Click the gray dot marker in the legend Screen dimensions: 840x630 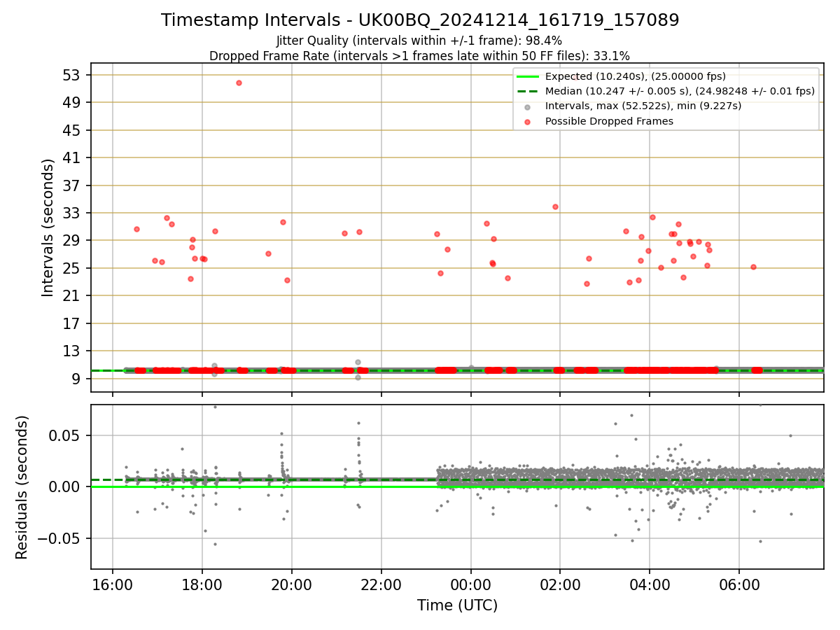tap(528, 106)
